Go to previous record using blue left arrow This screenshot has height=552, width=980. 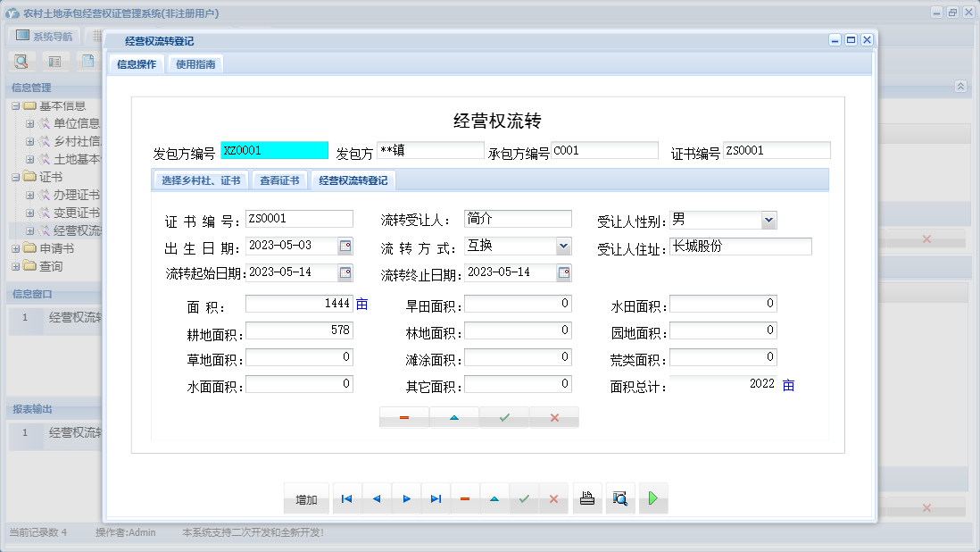click(x=378, y=498)
